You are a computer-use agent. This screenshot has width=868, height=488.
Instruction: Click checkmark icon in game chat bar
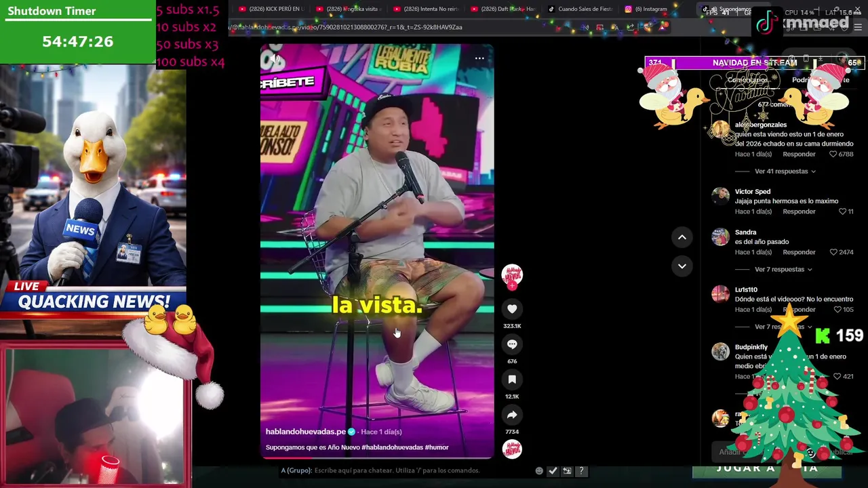tap(553, 470)
